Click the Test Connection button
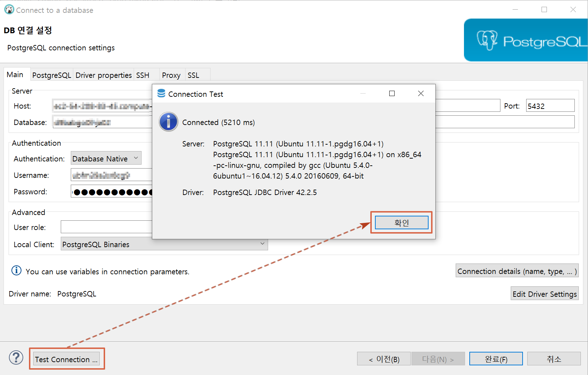588x375 pixels. [66, 359]
